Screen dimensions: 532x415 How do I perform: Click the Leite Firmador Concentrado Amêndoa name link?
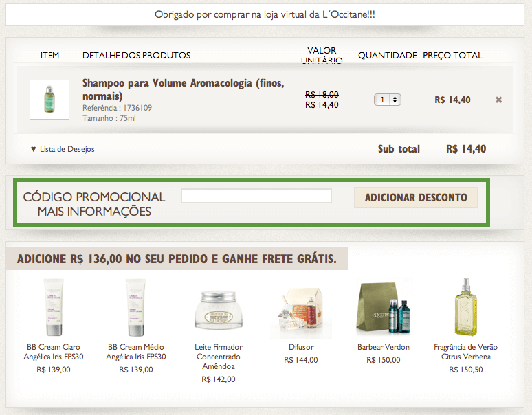tap(219, 357)
